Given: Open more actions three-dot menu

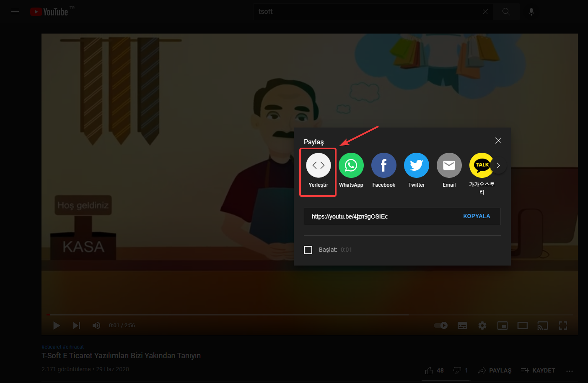Looking at the screenshot, I should point(569,371).
